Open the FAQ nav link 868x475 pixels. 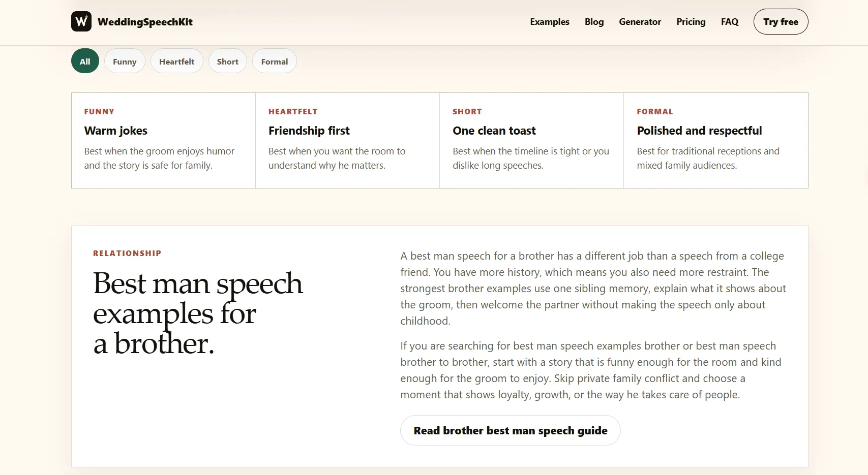(x=730, y=22)
